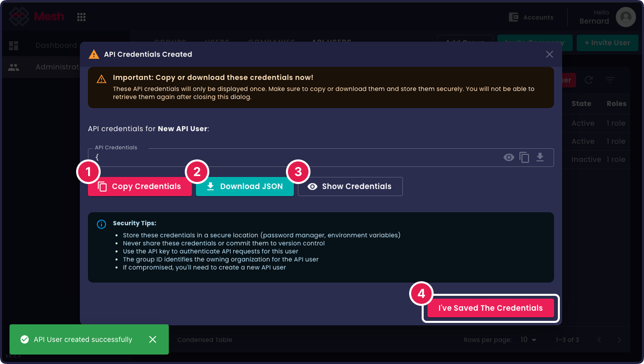Open Accounts using its icon in the top bar
The image size is (644, 364).
[x=514, y=17]
